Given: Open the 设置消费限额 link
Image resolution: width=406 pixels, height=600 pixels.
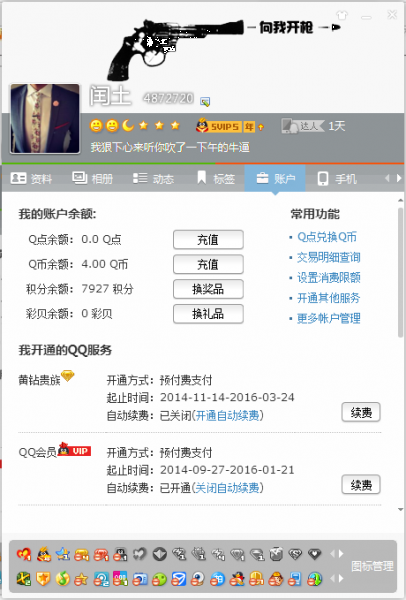Looking at the screenshot, I should 329,278.
